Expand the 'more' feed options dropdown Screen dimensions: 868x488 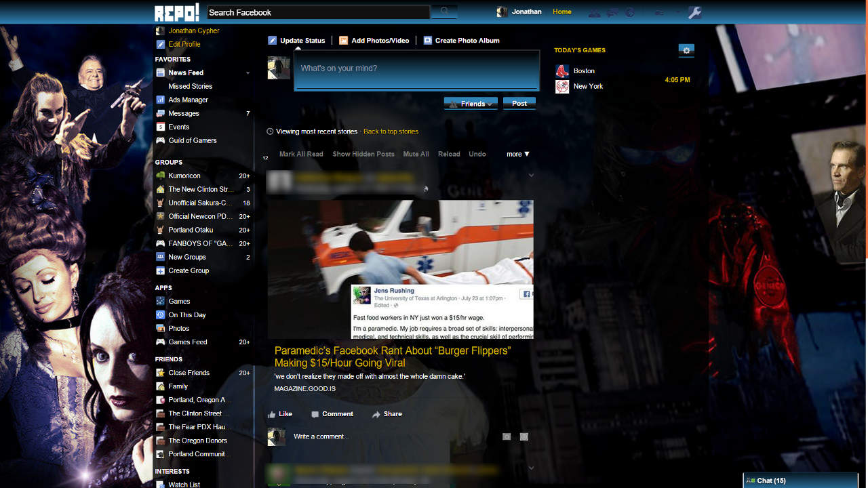pyautogui.click(x=518, y=154)
